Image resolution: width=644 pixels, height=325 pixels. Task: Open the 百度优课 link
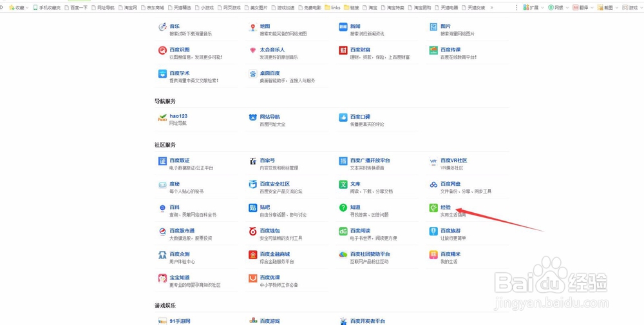click(270, 278)
